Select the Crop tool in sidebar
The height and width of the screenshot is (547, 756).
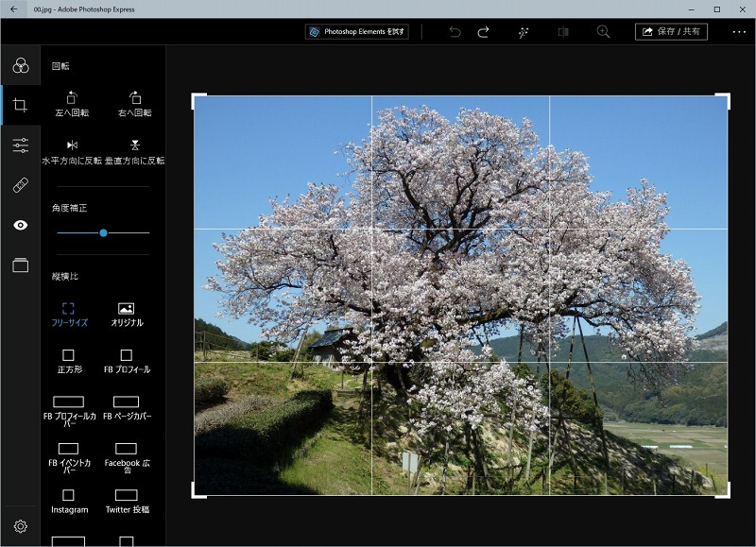(x=20, y=105)
